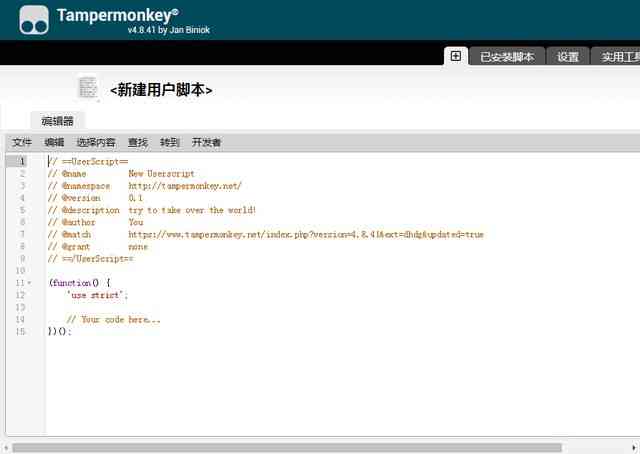
Task: Click the '// Your code here...' comment
Action: (x=113, y=319)
